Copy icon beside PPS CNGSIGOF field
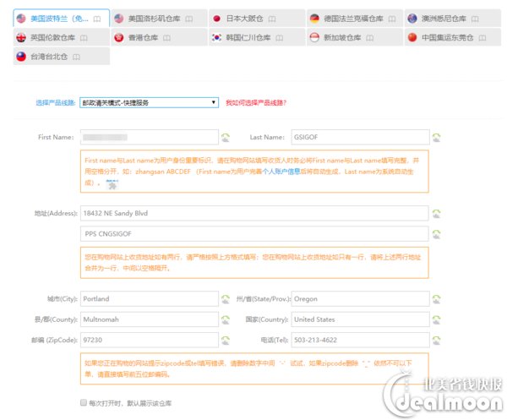The width and height of the screenshot is (507, 420). [437, 234]
